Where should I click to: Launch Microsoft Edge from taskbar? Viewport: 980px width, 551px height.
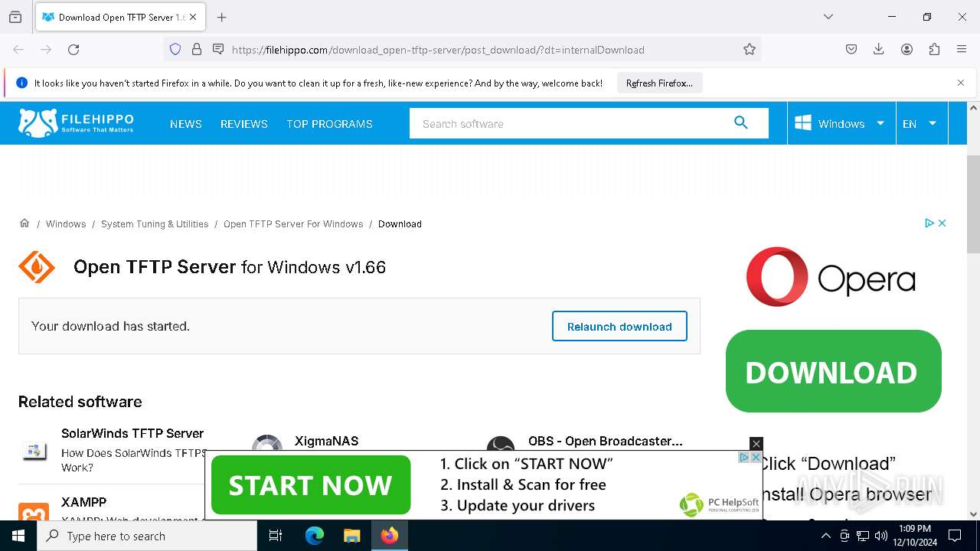coord(315,536)
